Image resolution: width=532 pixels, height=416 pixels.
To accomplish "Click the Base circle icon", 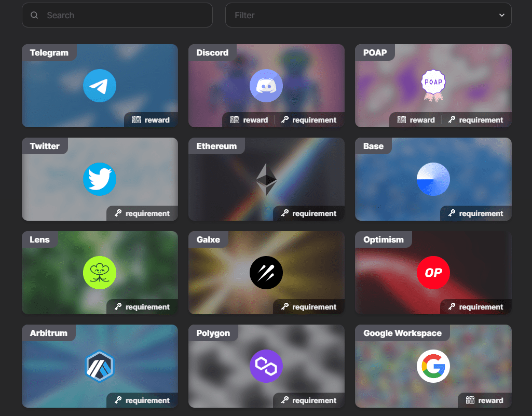I will click(x=433, y=179).
